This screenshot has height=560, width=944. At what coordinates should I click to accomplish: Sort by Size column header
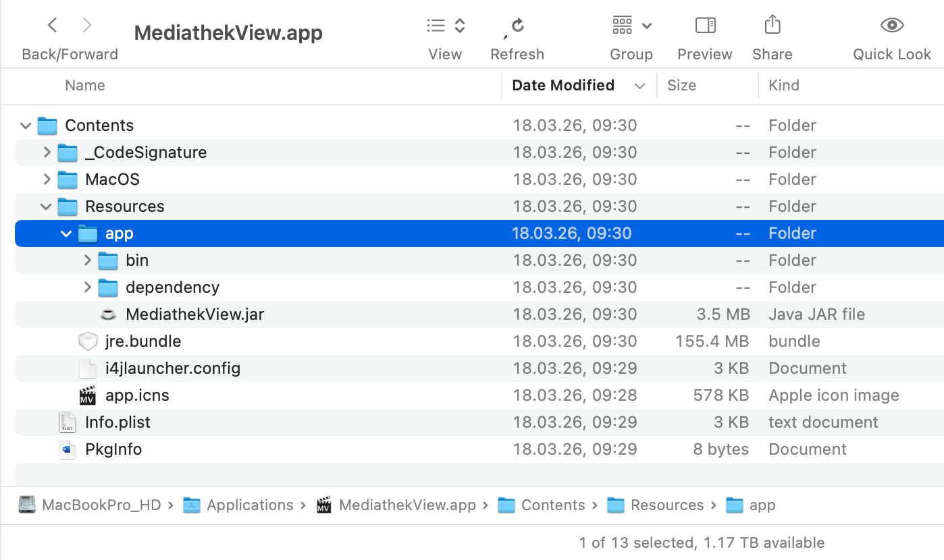[x=681, y=86]
